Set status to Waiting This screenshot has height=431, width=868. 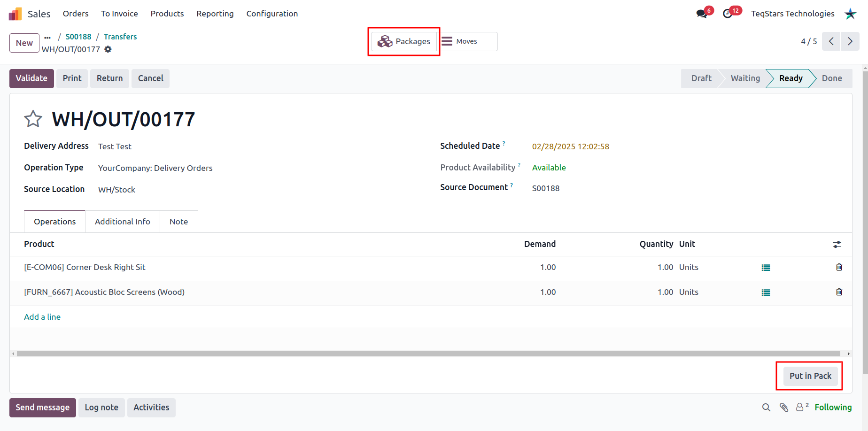pyautogui.click(x=745, y=78)
